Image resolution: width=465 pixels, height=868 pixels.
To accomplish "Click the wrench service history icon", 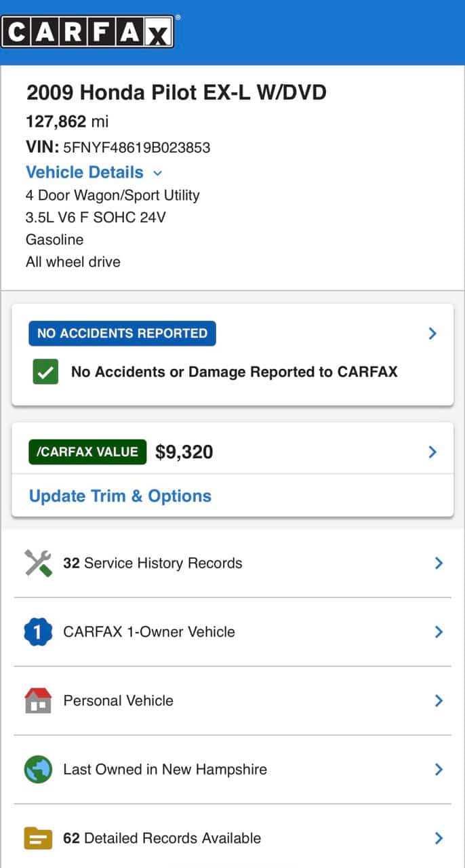I will [x=38, y=563].
